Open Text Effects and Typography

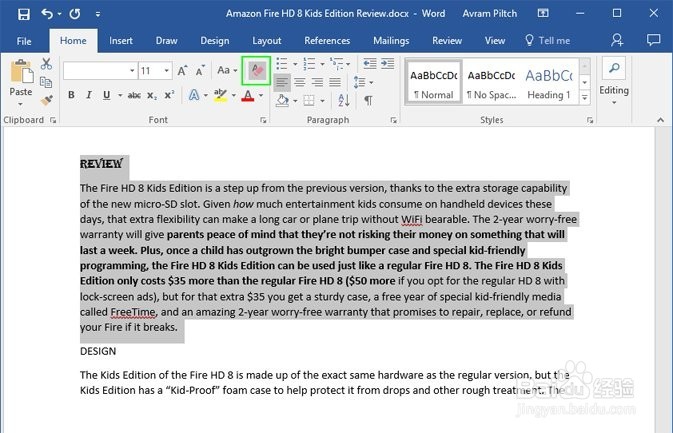pos(194,95)
